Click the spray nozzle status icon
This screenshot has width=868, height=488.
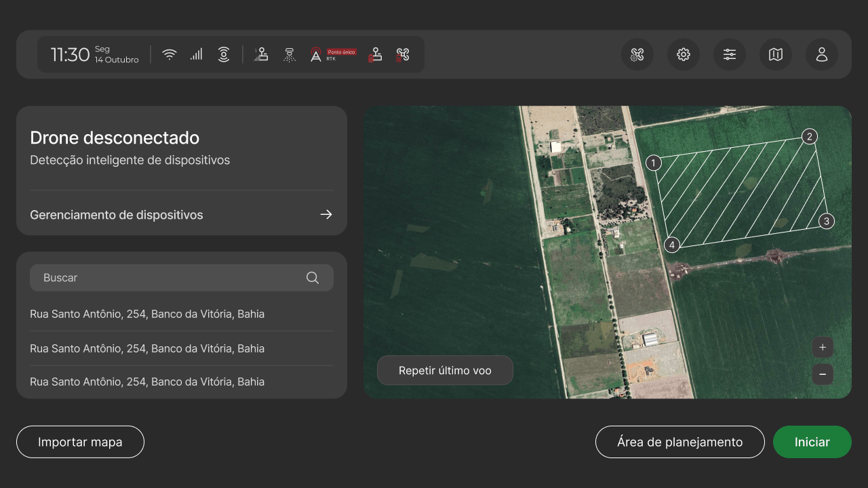coord(290,54)
